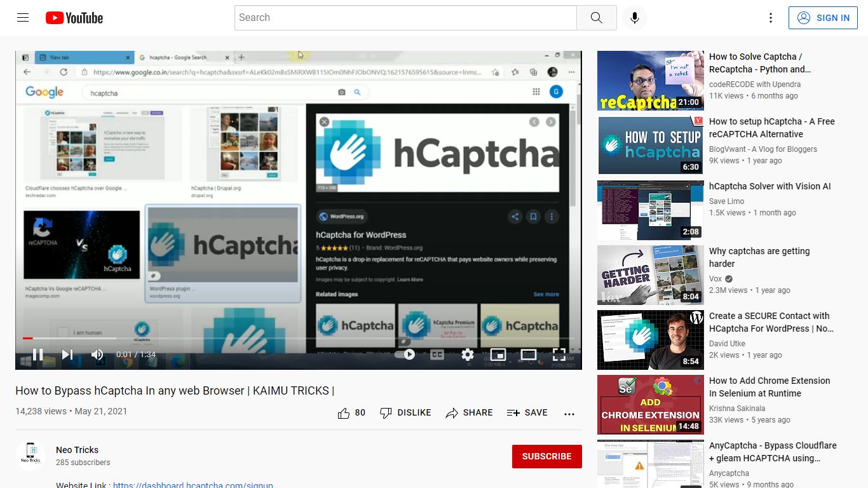Open Neo Tricks channel avatar
Screen dimensions: 868x488
31,456
